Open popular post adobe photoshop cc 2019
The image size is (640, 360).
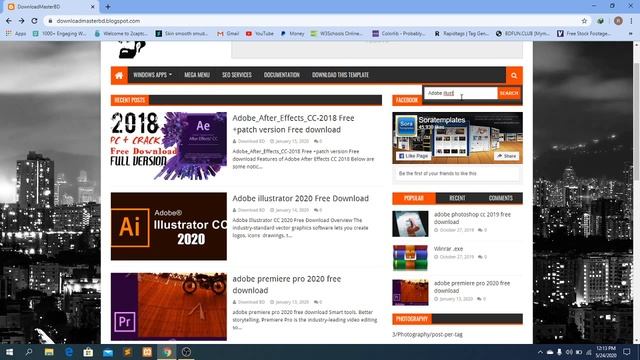point(472,218)
